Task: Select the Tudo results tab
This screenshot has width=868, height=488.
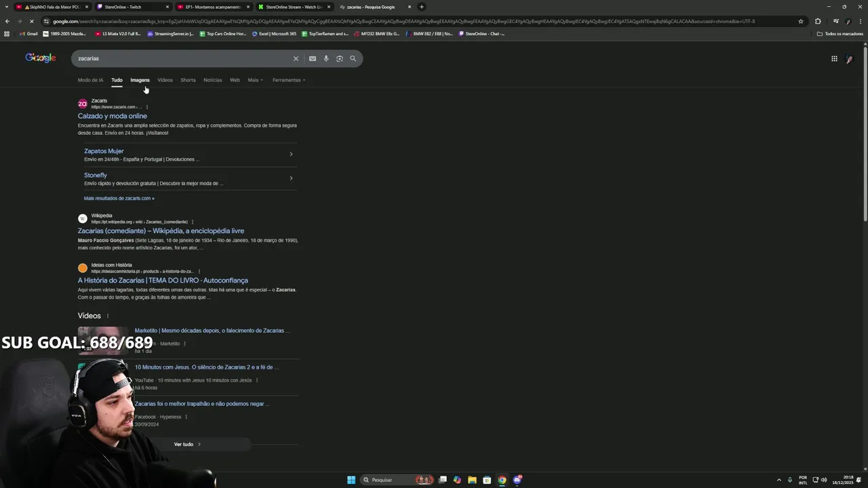Action: click(x=117, y=80)
